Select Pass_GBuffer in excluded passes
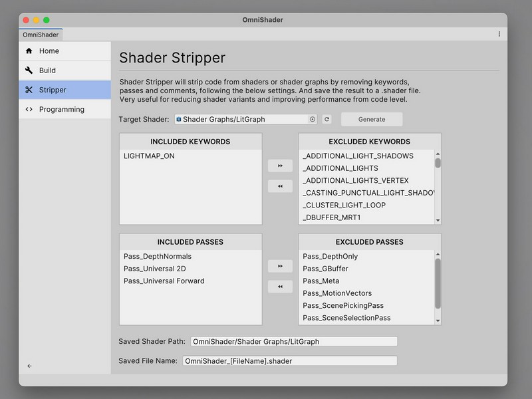 367,269
